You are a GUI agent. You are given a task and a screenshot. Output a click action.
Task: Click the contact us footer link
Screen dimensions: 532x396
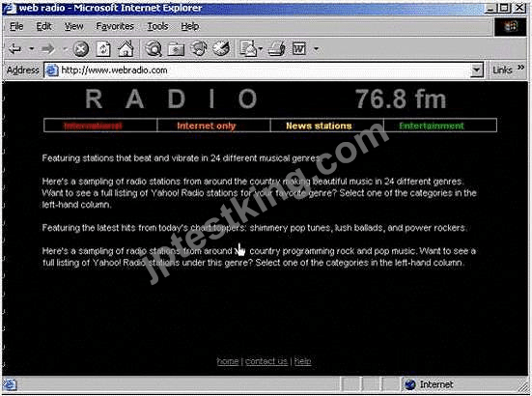(x=266, y=361)
